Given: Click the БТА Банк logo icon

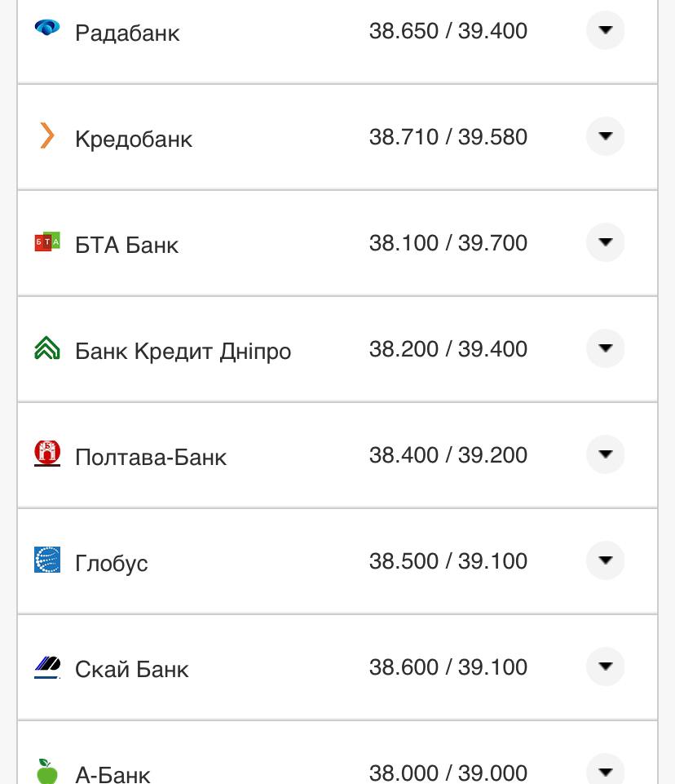Looking at the screenshot, I should point(47,241).
